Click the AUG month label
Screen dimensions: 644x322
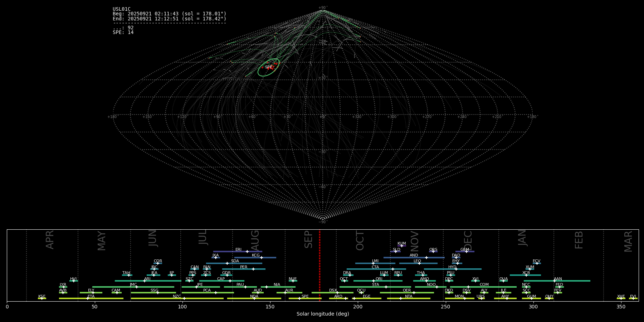pos(255,240)
